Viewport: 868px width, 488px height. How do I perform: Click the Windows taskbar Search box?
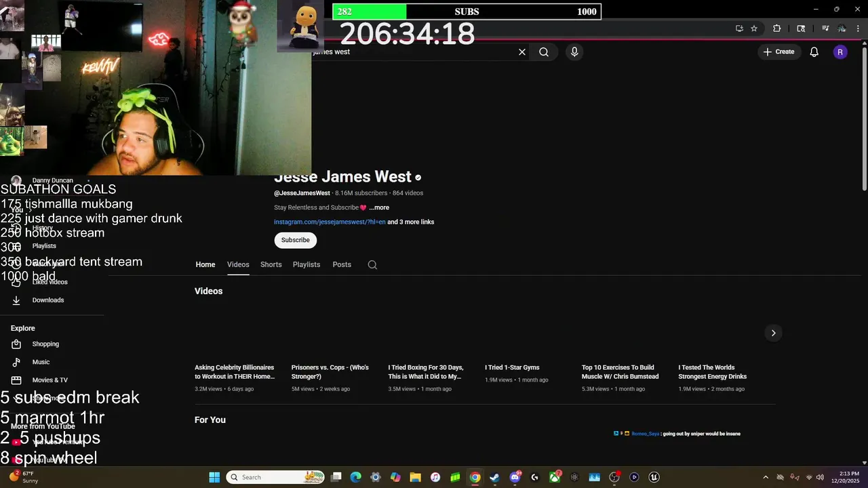coord(276,477)
